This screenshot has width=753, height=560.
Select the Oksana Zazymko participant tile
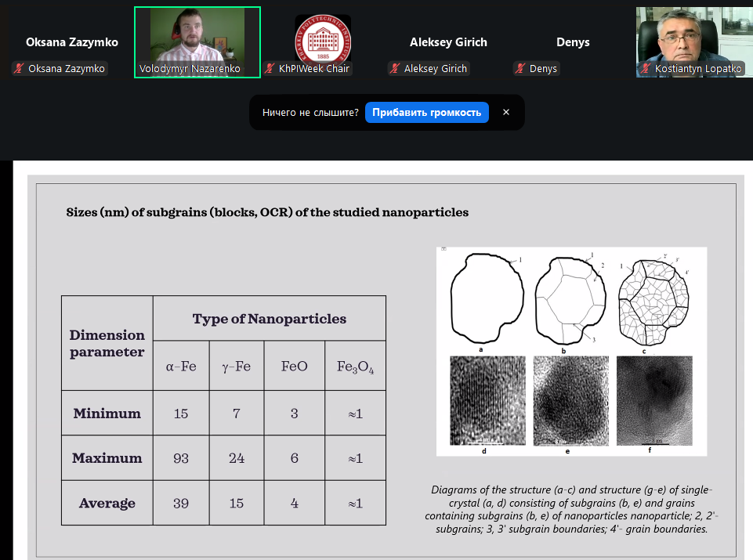click(x=72, y=42)
